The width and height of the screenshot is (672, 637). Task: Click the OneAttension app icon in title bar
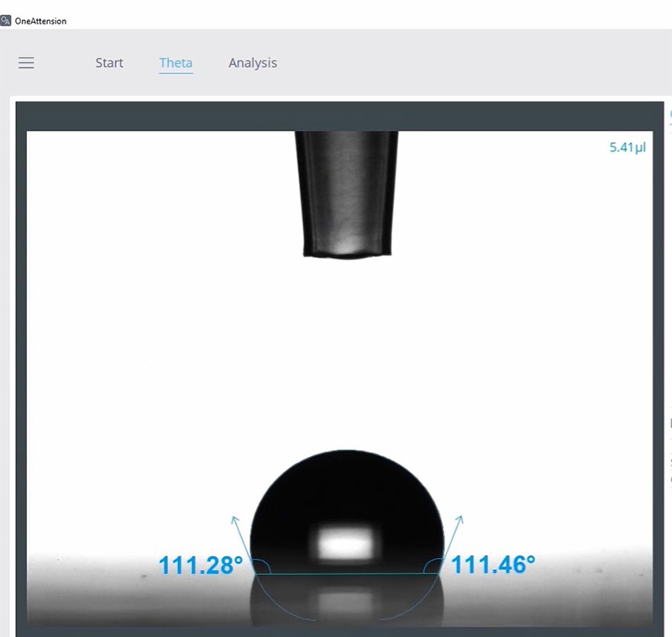7,20
